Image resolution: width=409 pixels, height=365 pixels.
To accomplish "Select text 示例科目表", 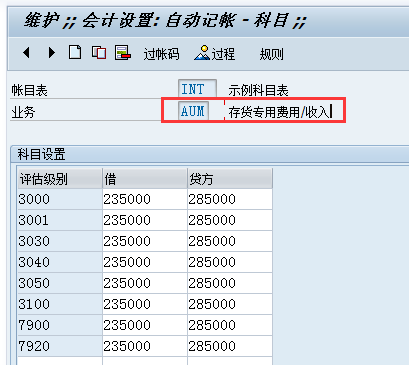I will tap(258, 90).
